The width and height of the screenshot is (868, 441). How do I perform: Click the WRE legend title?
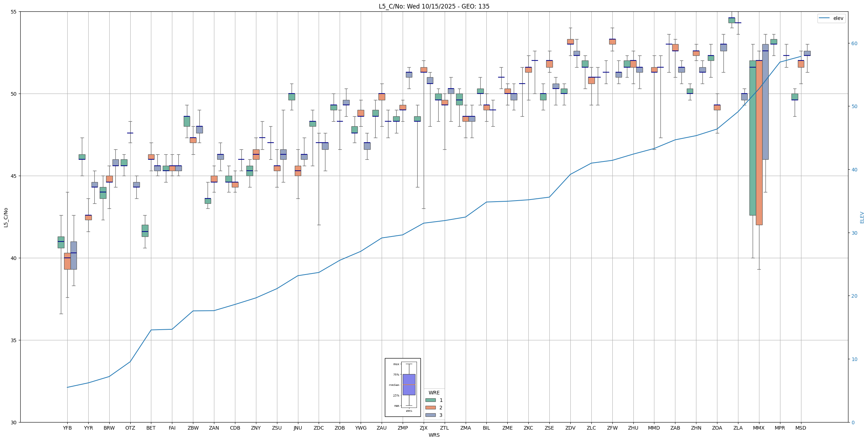(x=434, y=393)
